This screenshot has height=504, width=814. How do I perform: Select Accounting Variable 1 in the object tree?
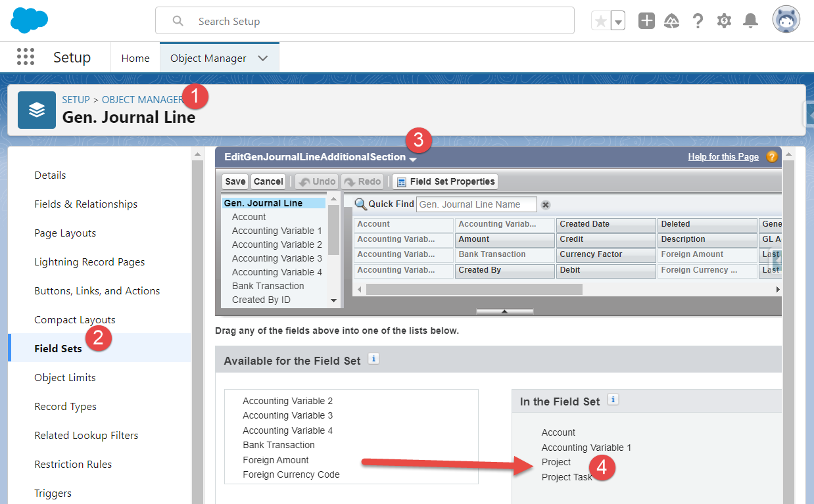click(277, 231)
